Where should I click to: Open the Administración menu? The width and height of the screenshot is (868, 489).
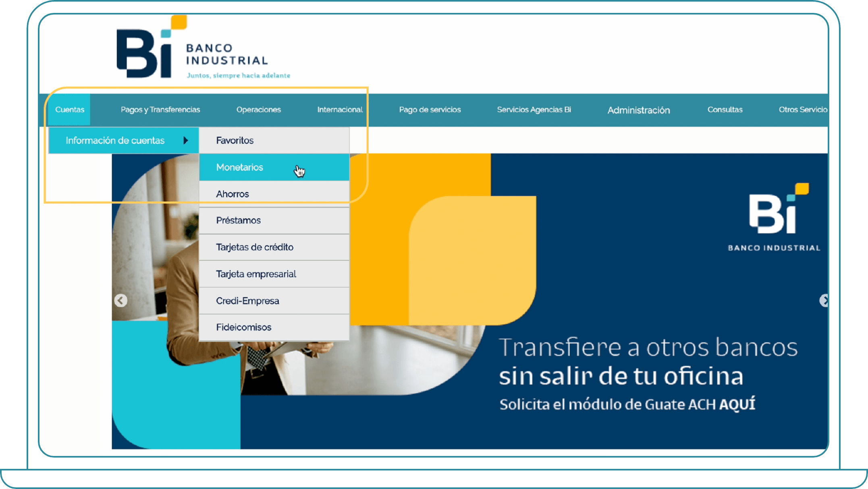(x=639, y=110)
